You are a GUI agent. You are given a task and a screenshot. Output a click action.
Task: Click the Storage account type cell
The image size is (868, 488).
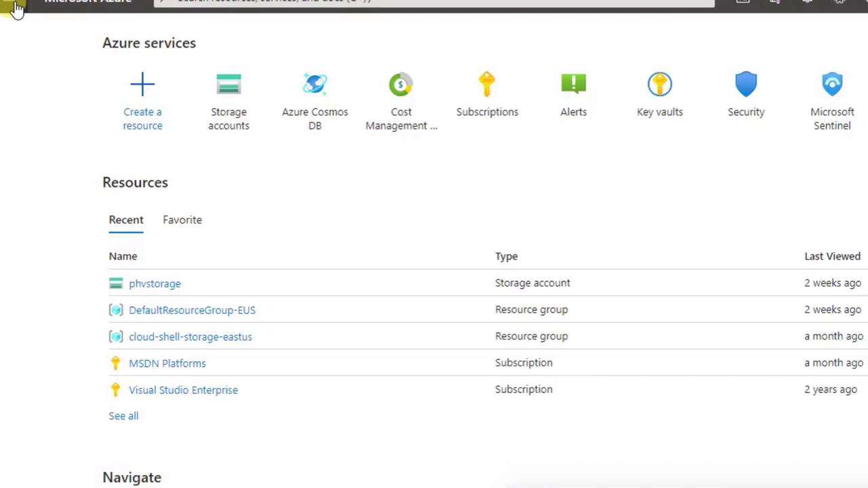point(532,283)
